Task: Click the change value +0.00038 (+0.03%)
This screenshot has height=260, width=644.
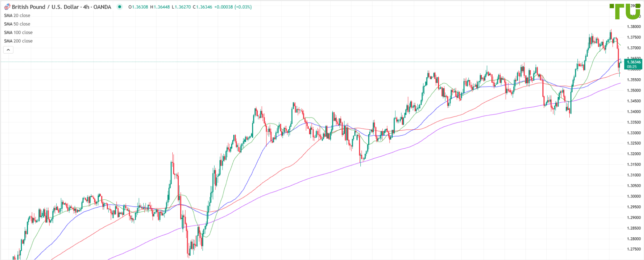Action: [233, 7]
